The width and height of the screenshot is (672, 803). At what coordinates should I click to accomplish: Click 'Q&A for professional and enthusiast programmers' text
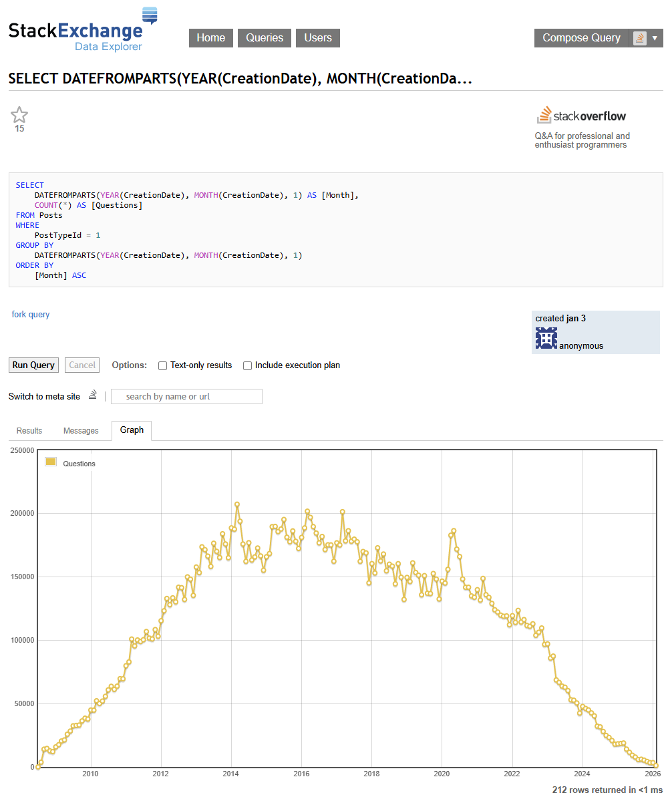(582, 140)
